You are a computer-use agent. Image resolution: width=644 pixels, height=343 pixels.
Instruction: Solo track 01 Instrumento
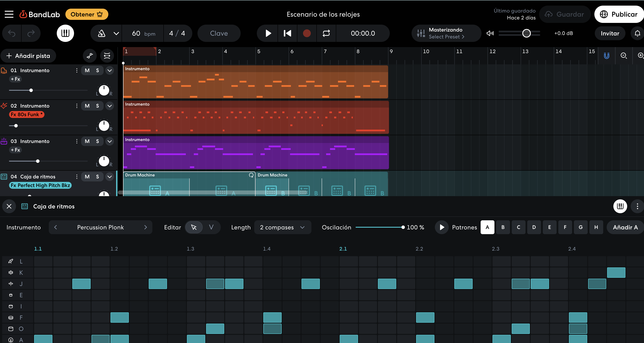(x=98, y=71)
